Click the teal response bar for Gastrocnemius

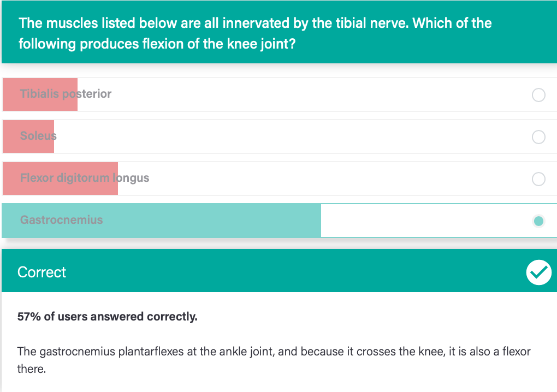(162, 221)
